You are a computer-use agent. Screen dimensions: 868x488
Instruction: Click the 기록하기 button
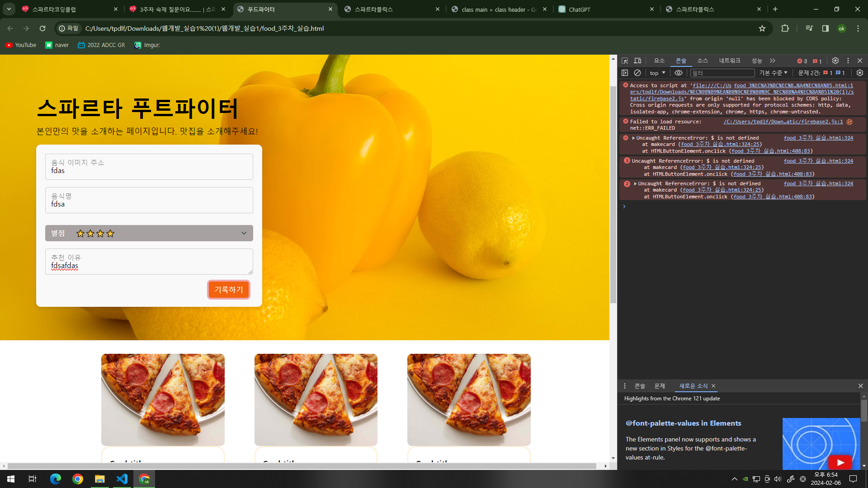(x=228, y=290)
